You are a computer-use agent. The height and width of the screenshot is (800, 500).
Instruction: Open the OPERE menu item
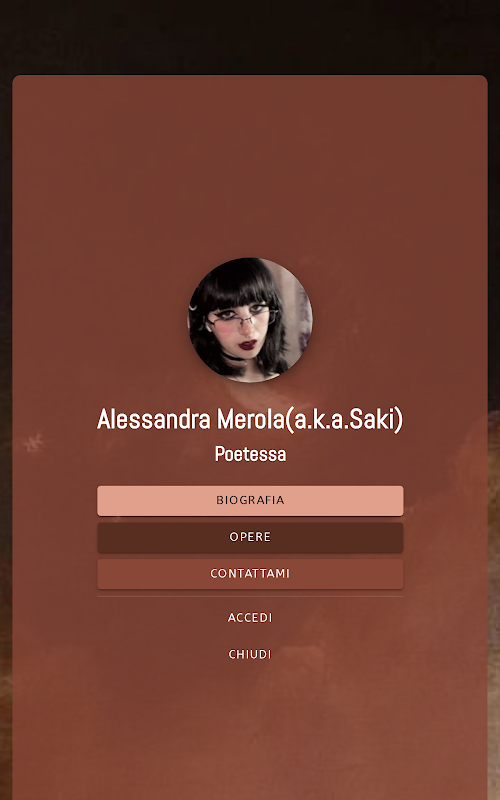point(250,537)
